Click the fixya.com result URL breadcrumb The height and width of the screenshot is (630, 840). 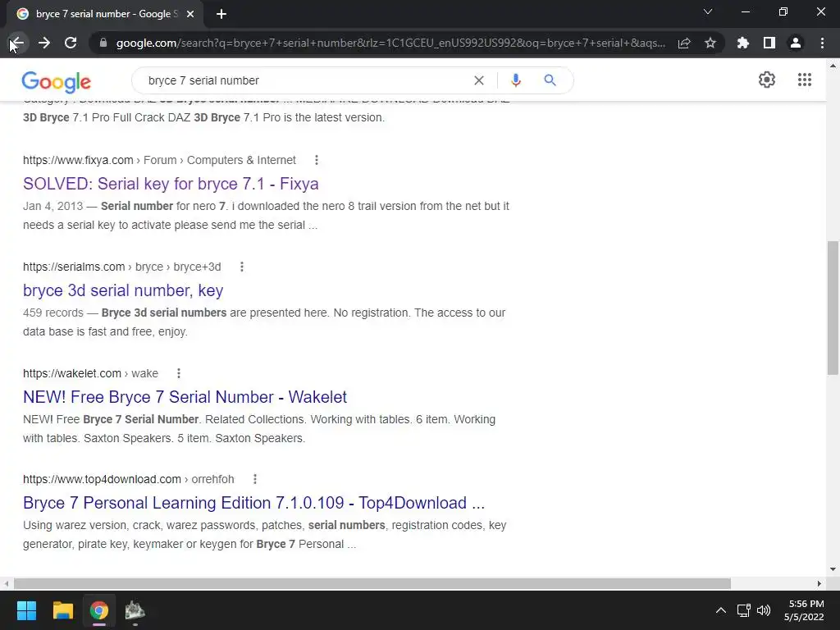(x=159, y=160)
